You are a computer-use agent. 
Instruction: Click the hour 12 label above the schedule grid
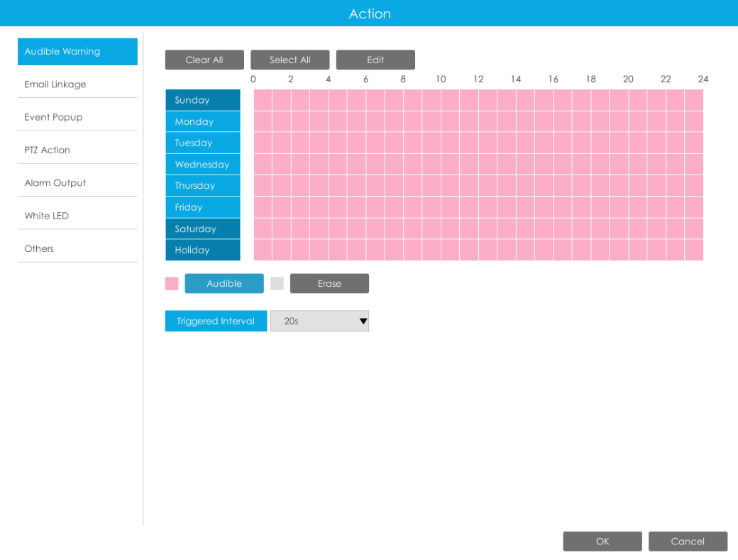point(479,79)
